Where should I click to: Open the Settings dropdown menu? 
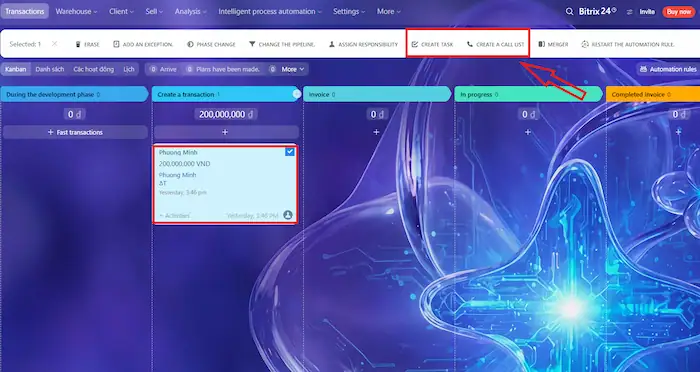click(x=349, y=12)
